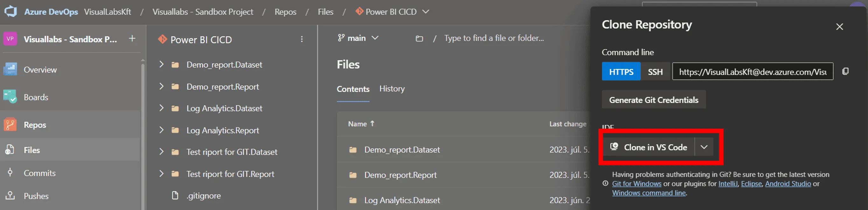Click the Commits sidebar icon
Screen dimensions: 868x210
10,173
